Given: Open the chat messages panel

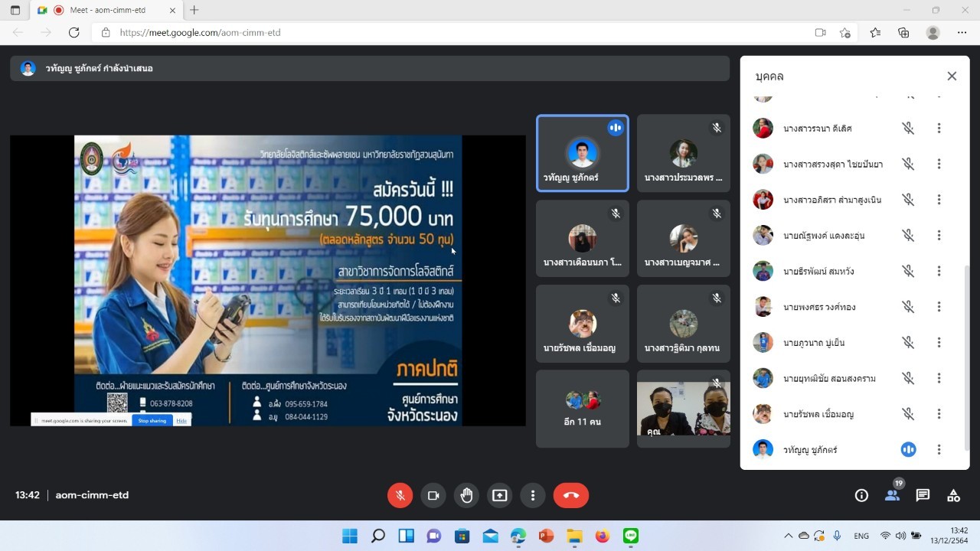Looking at the screenshot, I should 923,495.
